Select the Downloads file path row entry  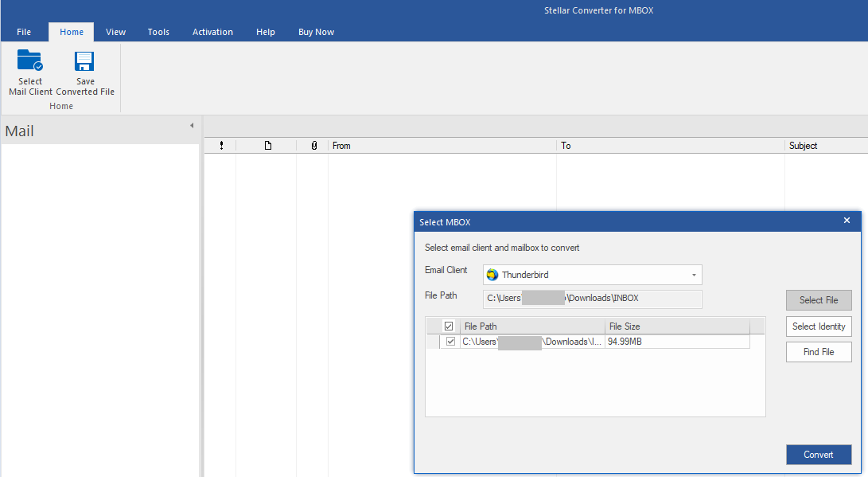click(x=531, y=342)
